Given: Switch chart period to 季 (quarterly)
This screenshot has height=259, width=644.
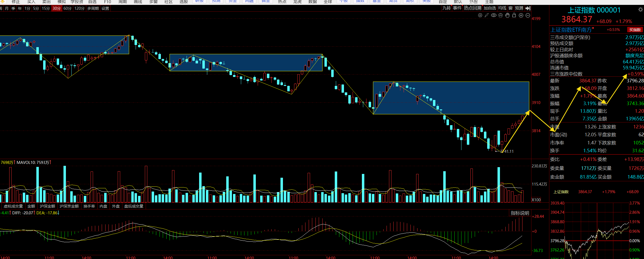Looking at the screenshot, I should (x=13, y=8).
